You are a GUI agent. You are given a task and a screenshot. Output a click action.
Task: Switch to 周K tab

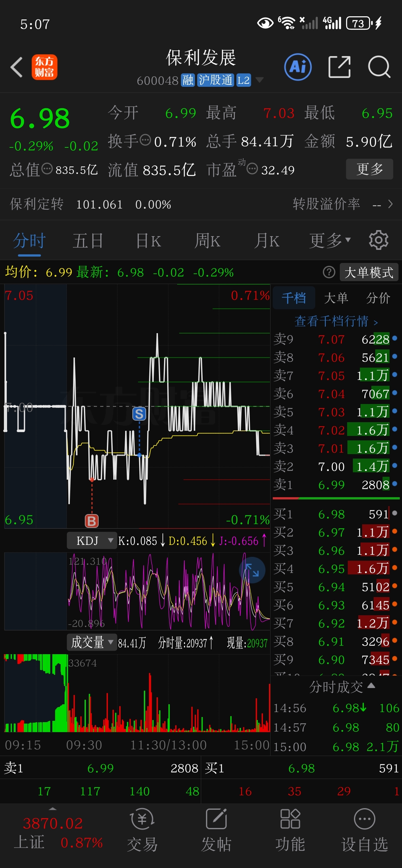click(207, 241)
